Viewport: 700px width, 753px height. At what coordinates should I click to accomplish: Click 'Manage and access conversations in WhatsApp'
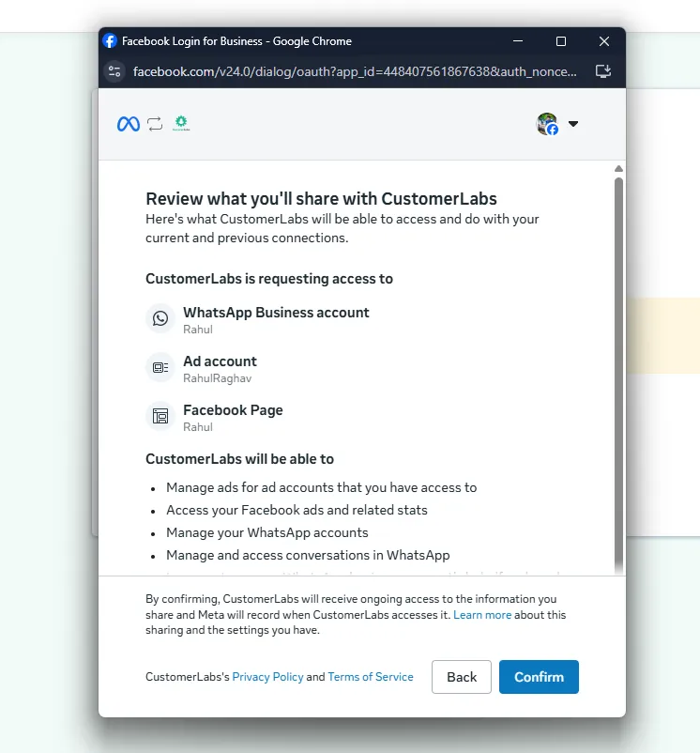click(308, 555)
